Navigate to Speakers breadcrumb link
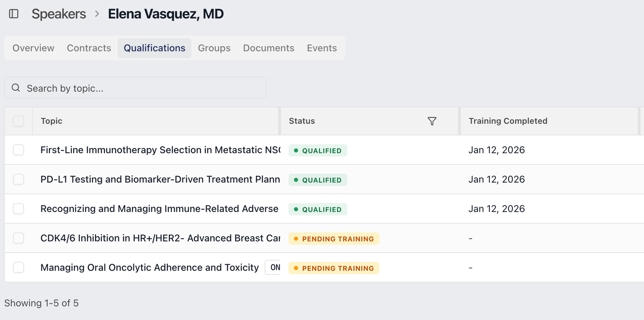Screen dimensions: 644x320 [x=59, y=14]
